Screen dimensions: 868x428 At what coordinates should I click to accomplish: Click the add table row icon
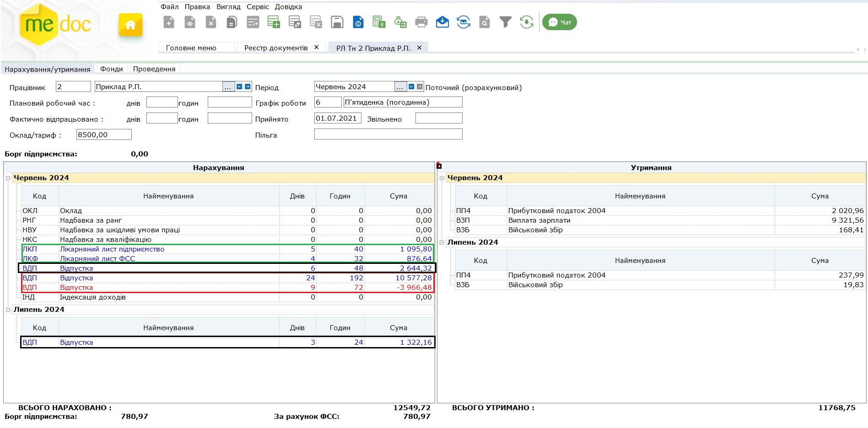coord(274,22)
